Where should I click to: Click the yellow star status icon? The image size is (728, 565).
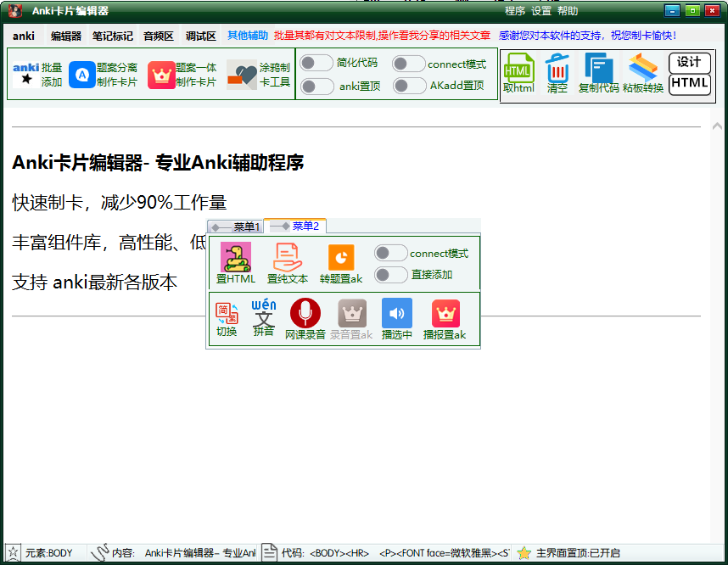[x=524, y=552]
